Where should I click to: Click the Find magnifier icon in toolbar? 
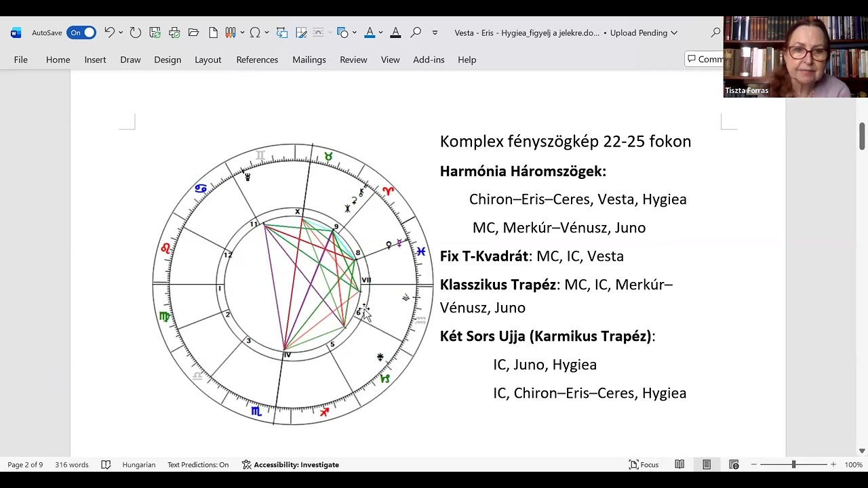click(416, 33)
